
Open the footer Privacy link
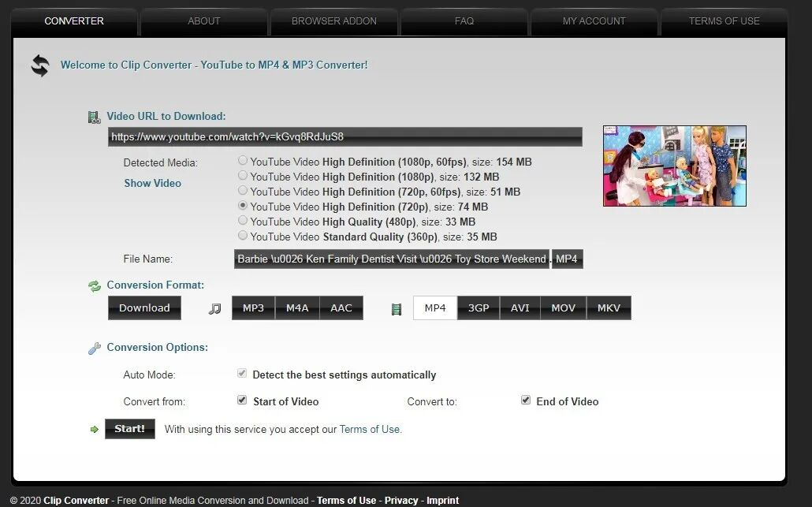[401, 500]
